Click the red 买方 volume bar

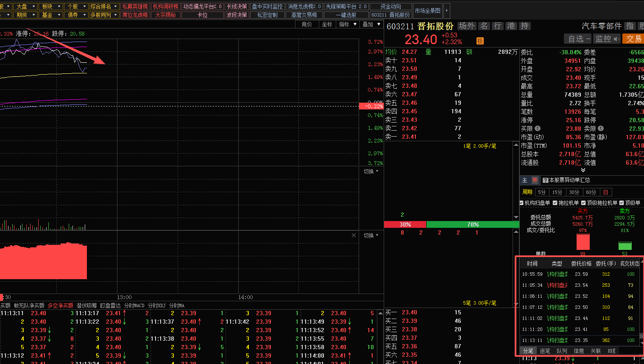tap(583, 242)
